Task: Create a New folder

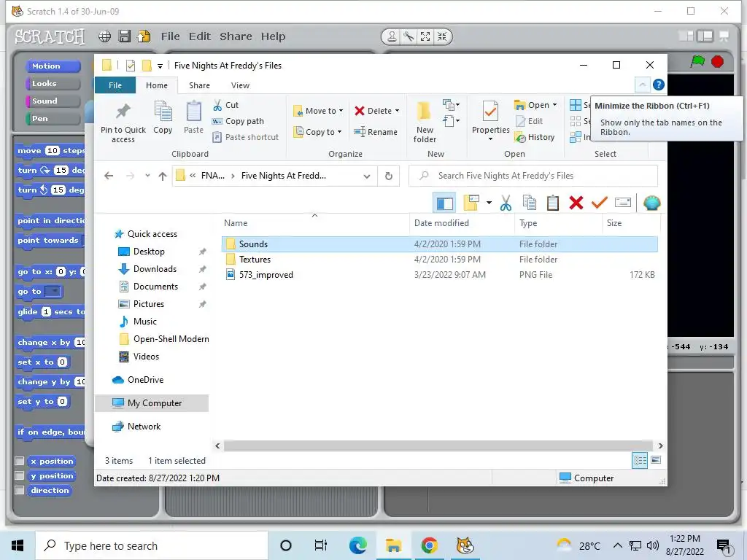Action: [425, 122]
